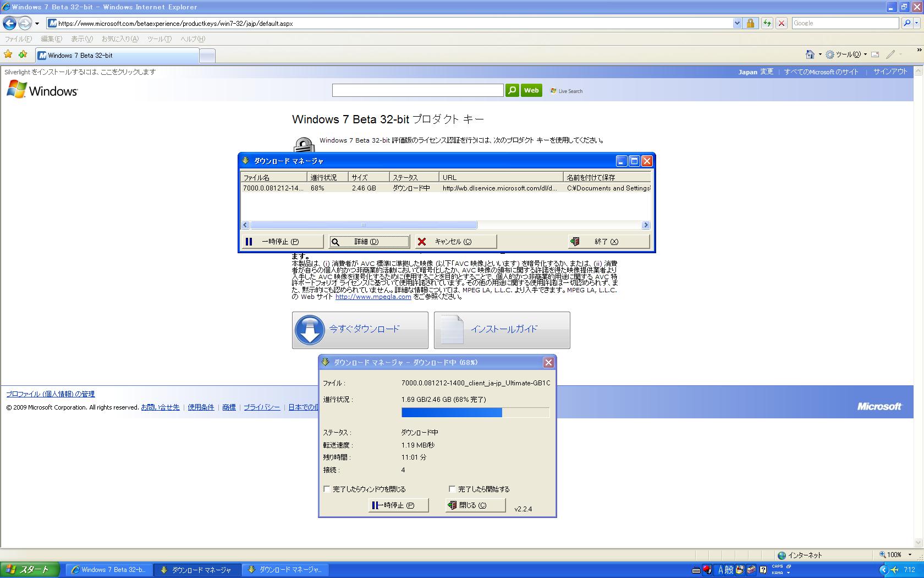
Task: Open the インストールガイド button
Action: 502,330
